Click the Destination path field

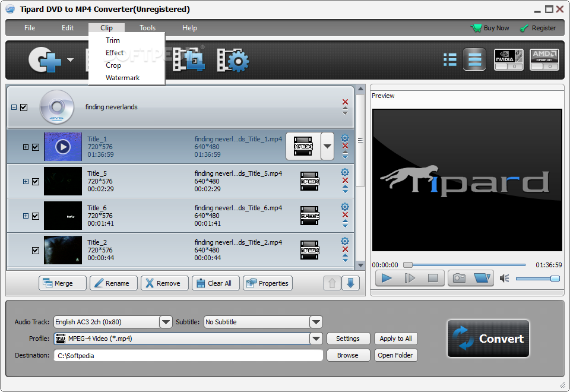(188, 355)
